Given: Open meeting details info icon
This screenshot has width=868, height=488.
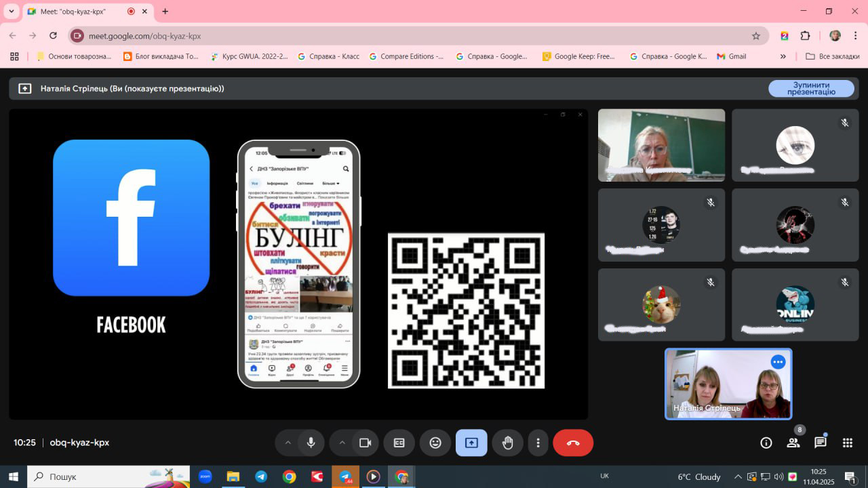Looking at the screenshot, I should [766, 443].
